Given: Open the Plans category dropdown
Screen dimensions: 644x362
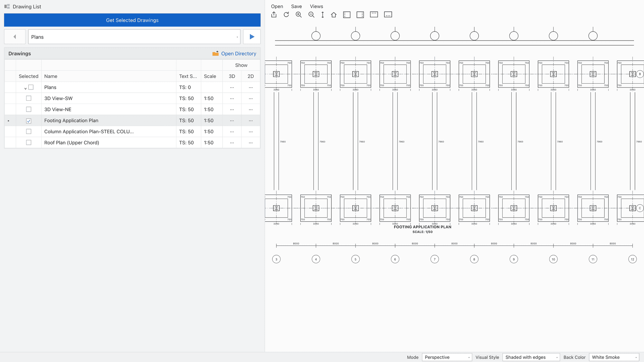Looking at the screenshot, I should coord(134,37).
